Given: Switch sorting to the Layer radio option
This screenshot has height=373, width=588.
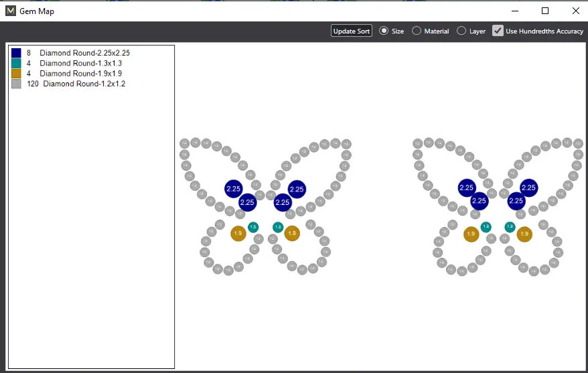Looking at the screenshot, I should 461,31.
